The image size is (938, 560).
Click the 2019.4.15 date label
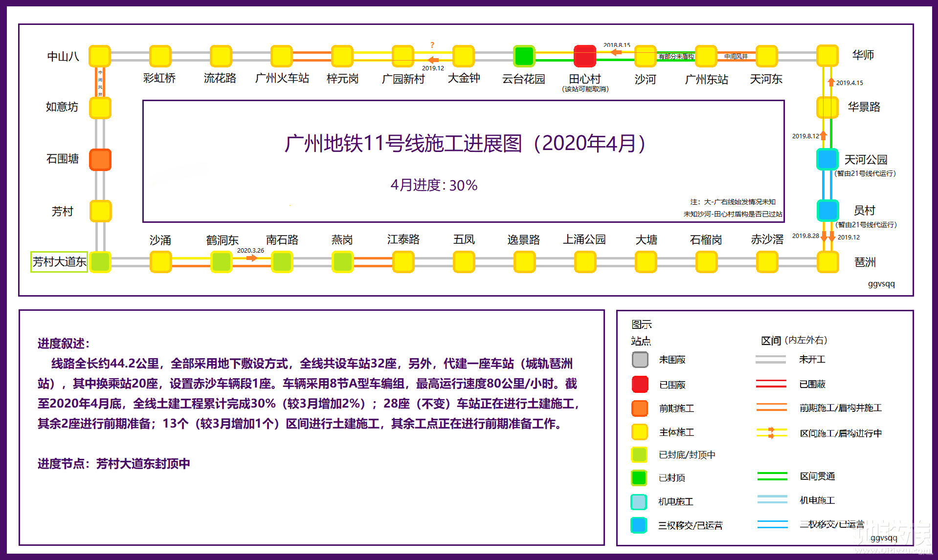849,83
